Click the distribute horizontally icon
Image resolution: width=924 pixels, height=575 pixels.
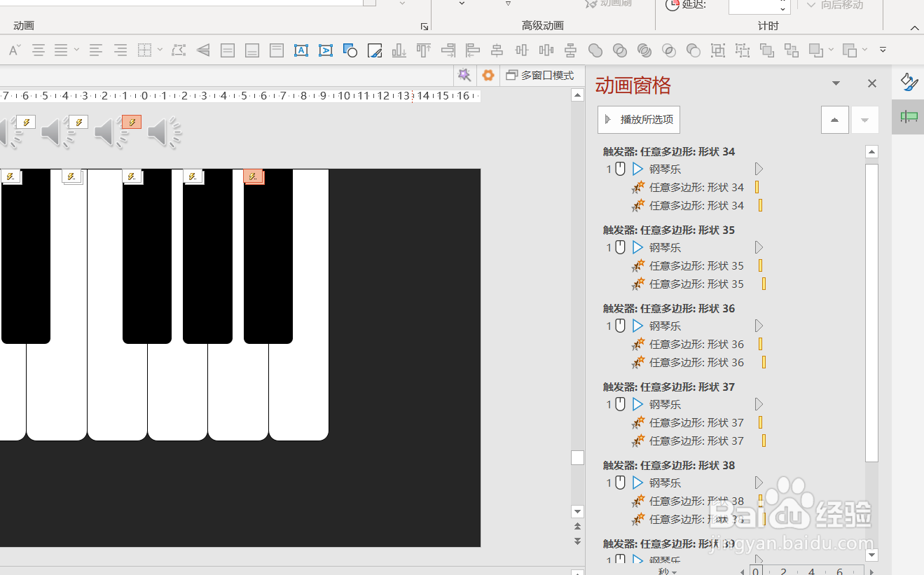pyautogui.click(x=546, y=50)
